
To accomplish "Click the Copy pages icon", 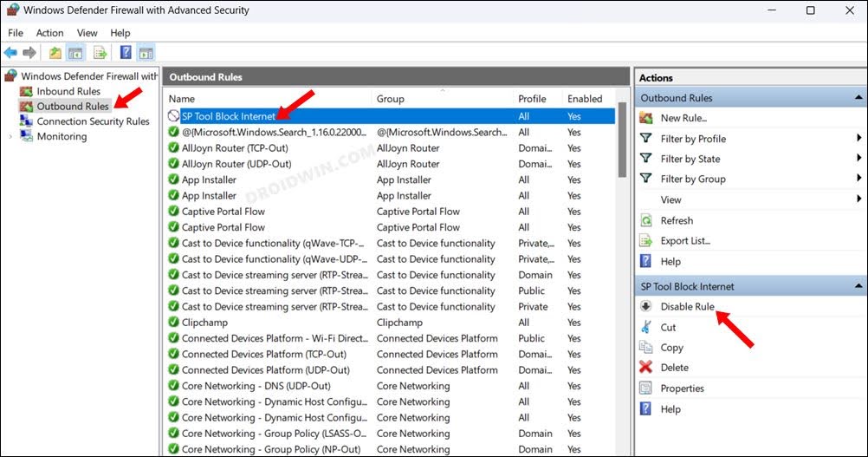I will (x=646, y=348).
